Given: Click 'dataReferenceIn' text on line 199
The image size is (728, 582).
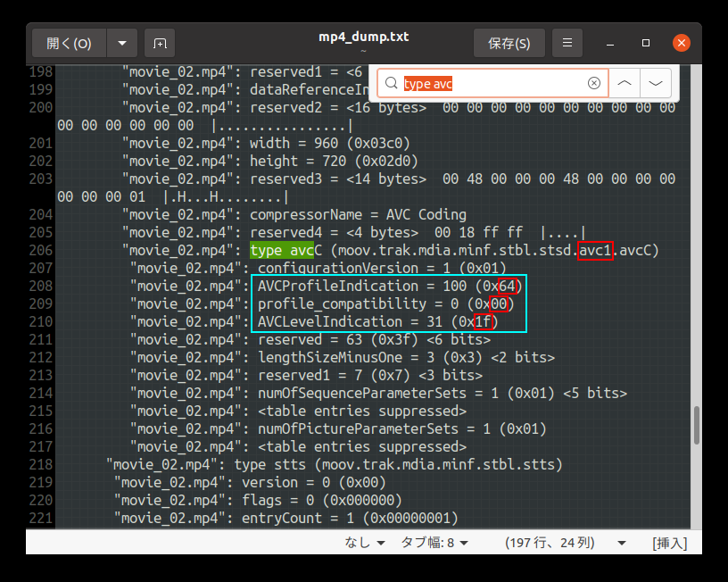Looking at the screenshot, I should point(309,89).
